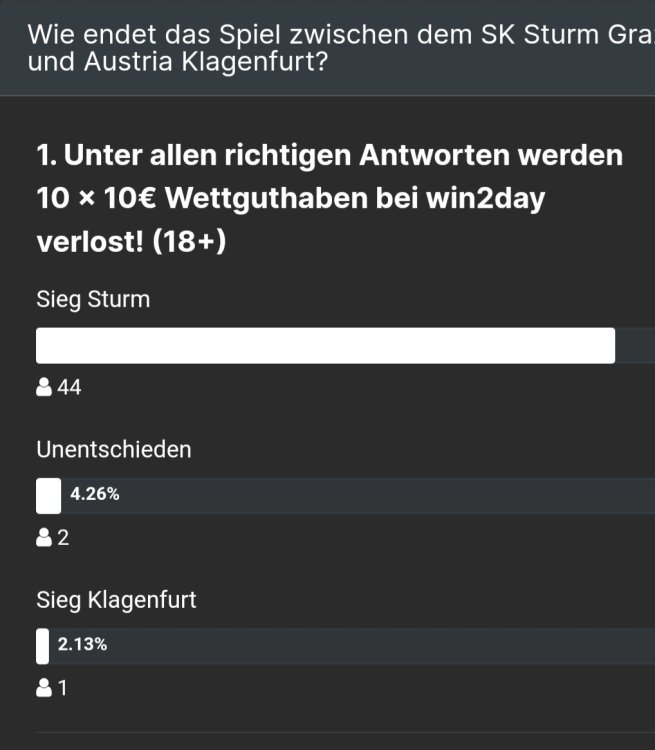
Task: Click the voter icon under Unentschieden
Action: click(44, 538)
